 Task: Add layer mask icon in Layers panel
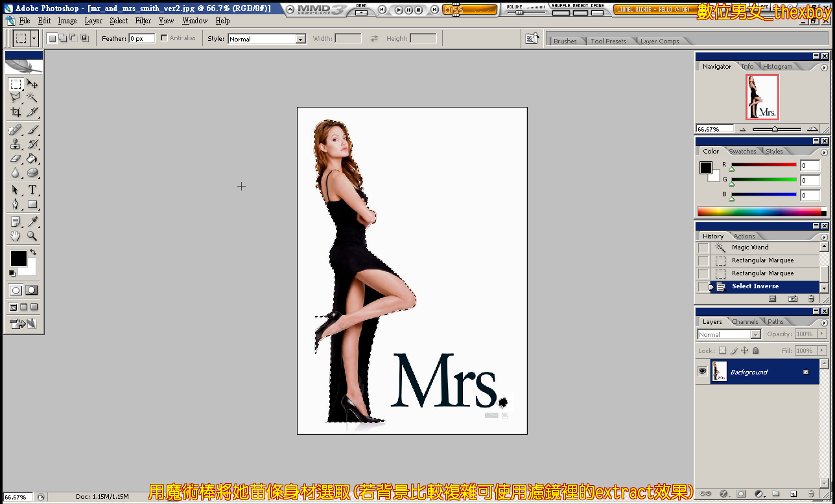pos(741,494)
